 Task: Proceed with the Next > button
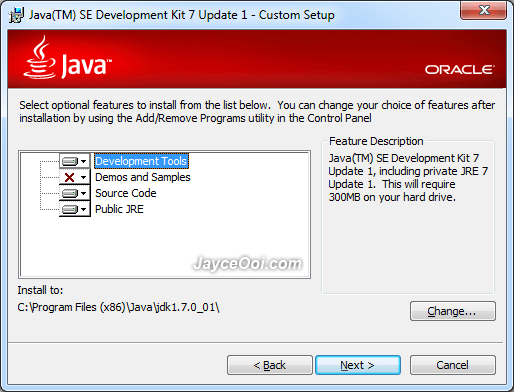[x=358, y=365]
